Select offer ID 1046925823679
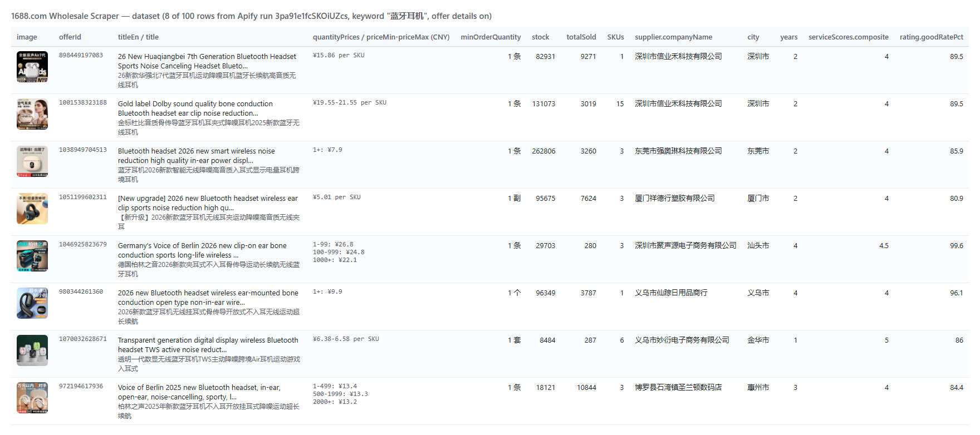Screen dimensions: 980x435 tap(83, 245)
